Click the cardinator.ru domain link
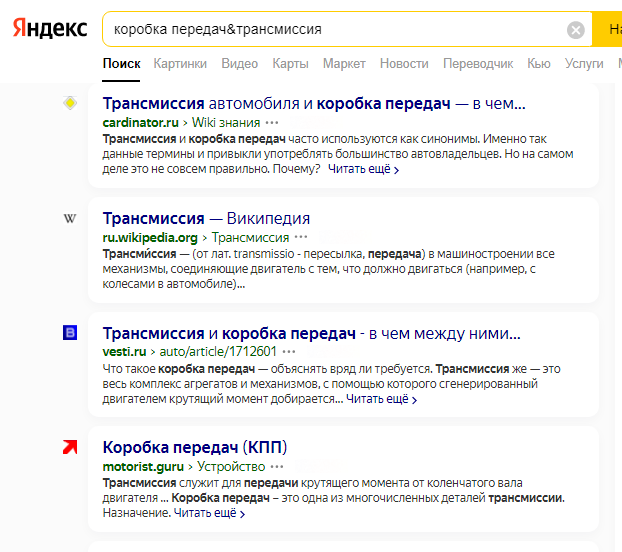The width and height of the screenshot is (622, 552). 140,123
